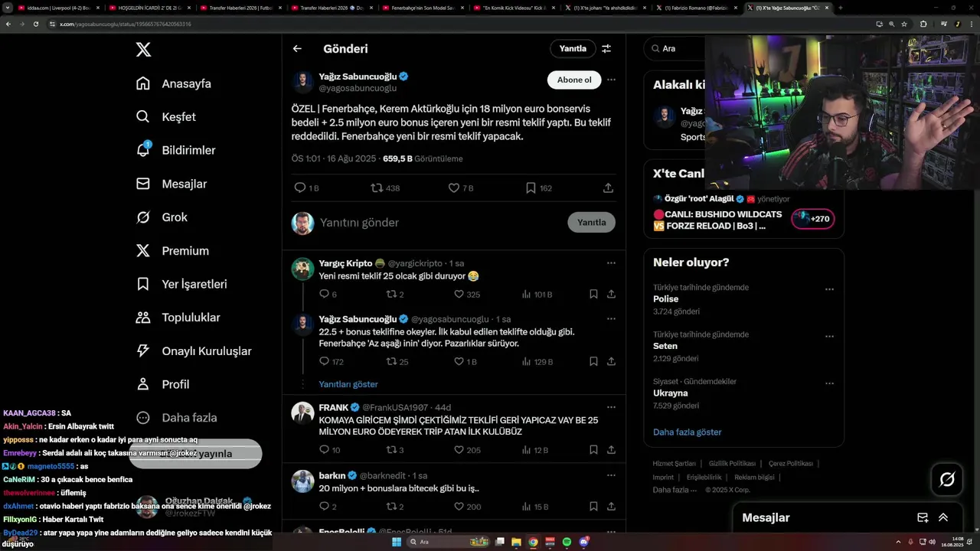Expand Daha fazla menu

176,418
